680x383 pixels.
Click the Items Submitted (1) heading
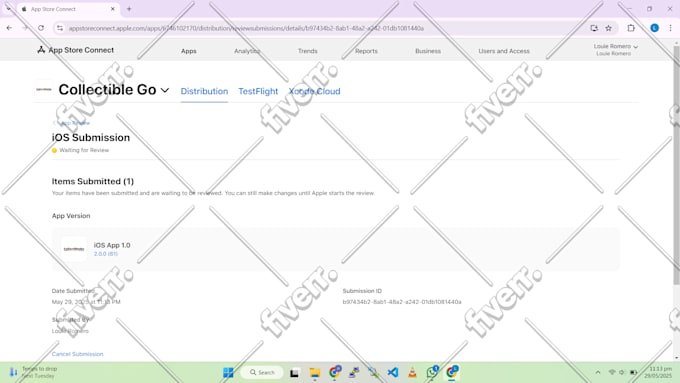pos(93,181)
